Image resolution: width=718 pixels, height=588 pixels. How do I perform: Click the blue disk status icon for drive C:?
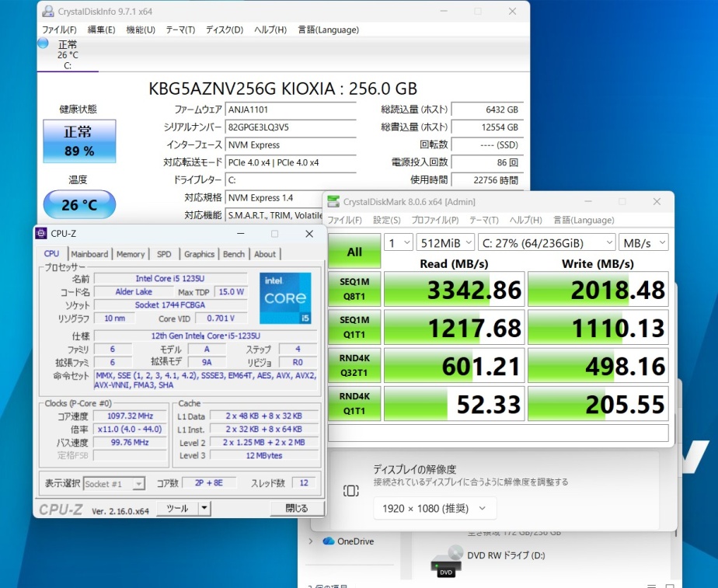(43, 43)
